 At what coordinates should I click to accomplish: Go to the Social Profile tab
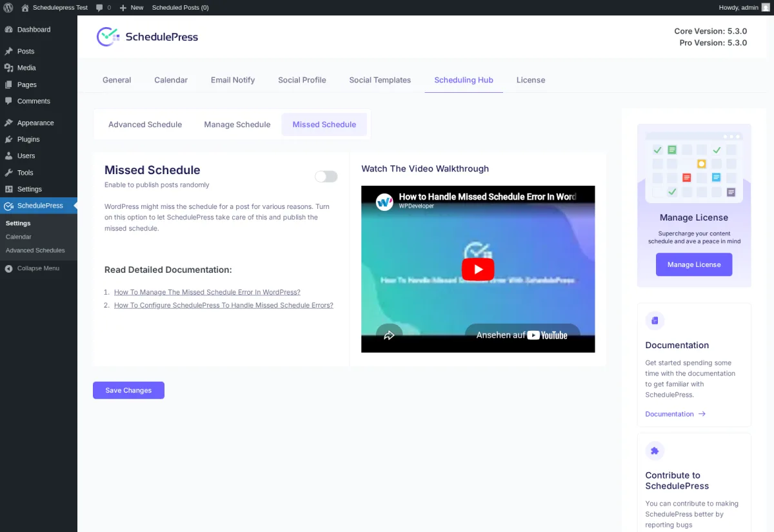302,80
